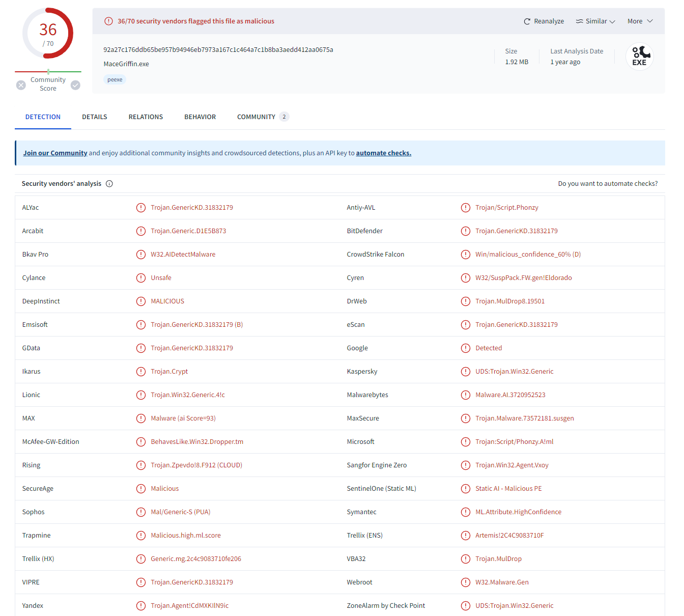Click 'Do you want to automate checks?' link

608,184
